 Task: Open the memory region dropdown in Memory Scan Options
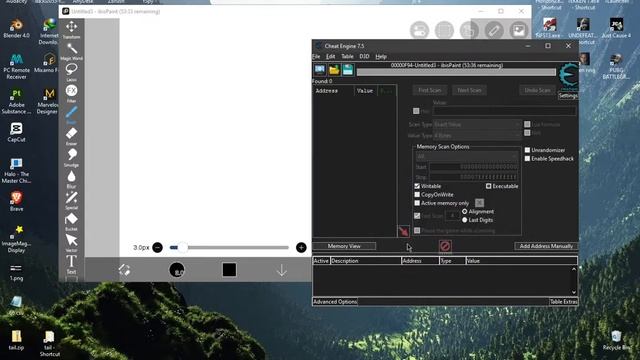(467, 156)
